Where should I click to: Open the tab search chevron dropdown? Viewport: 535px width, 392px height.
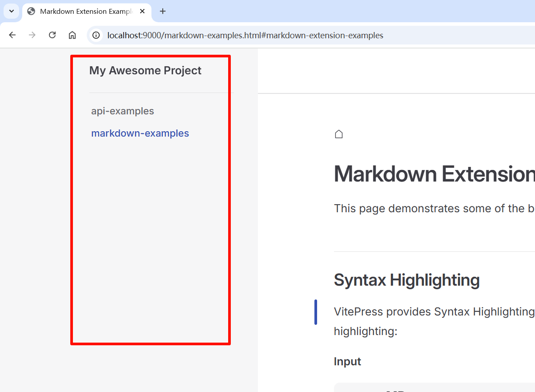(12, 11)
